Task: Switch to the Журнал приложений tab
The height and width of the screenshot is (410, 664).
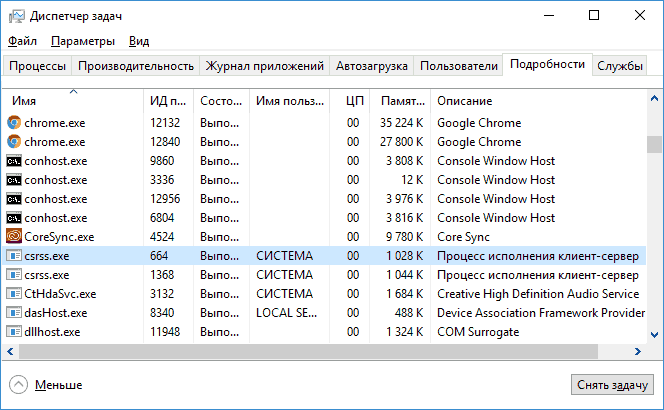Action: [265, 66]
